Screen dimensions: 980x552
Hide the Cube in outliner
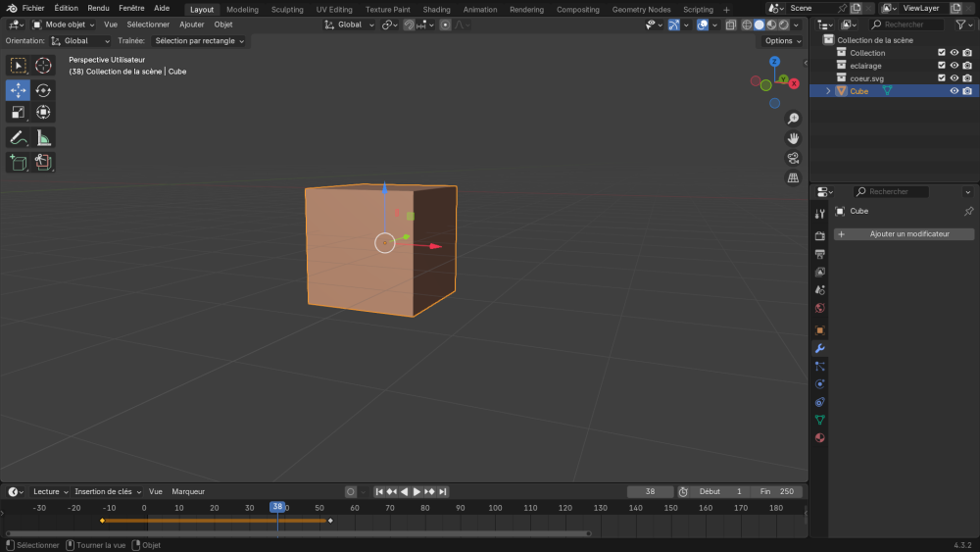pyautogui.click(x=954, y=91)
